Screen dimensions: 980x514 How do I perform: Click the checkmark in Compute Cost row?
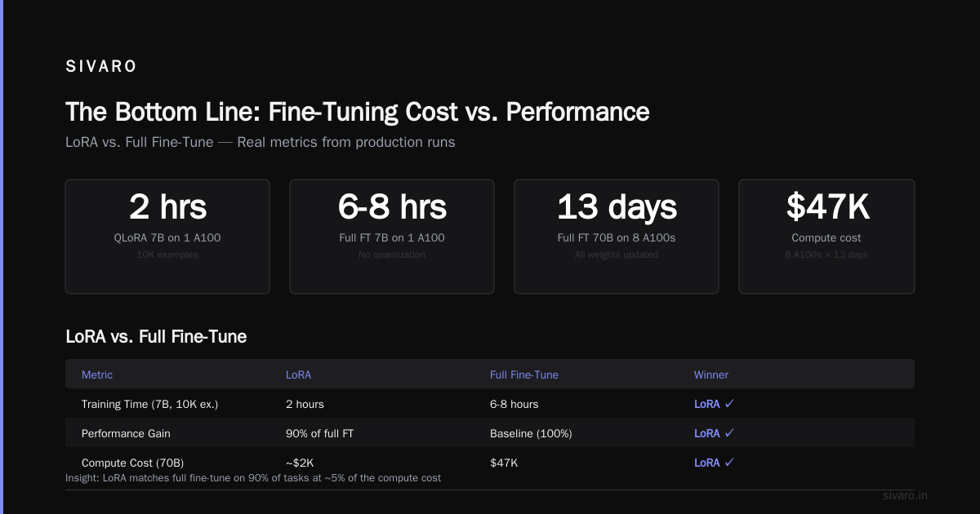pyautogui.click(x=729, y=463)
